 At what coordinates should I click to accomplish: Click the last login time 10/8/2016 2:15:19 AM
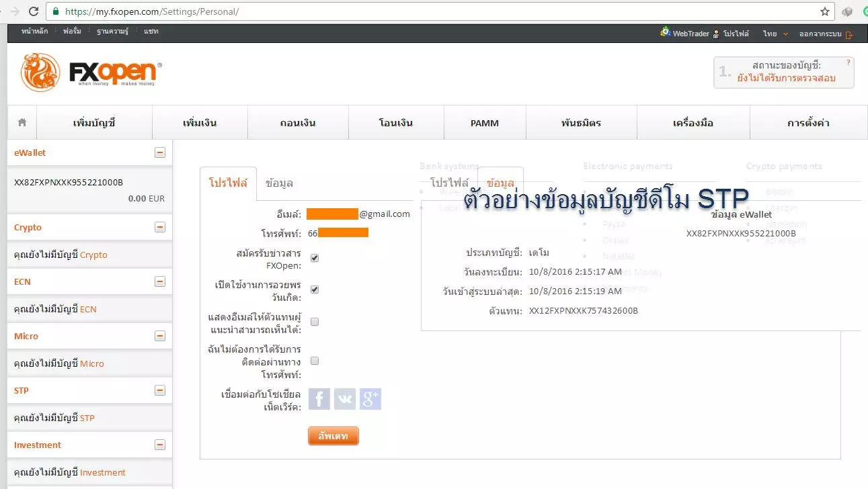click(x=576, y=291)
